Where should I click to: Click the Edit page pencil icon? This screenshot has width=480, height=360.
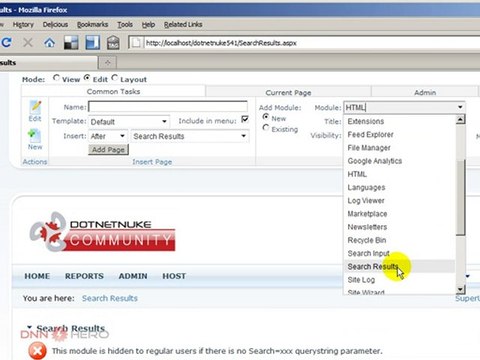coord(35,107)
